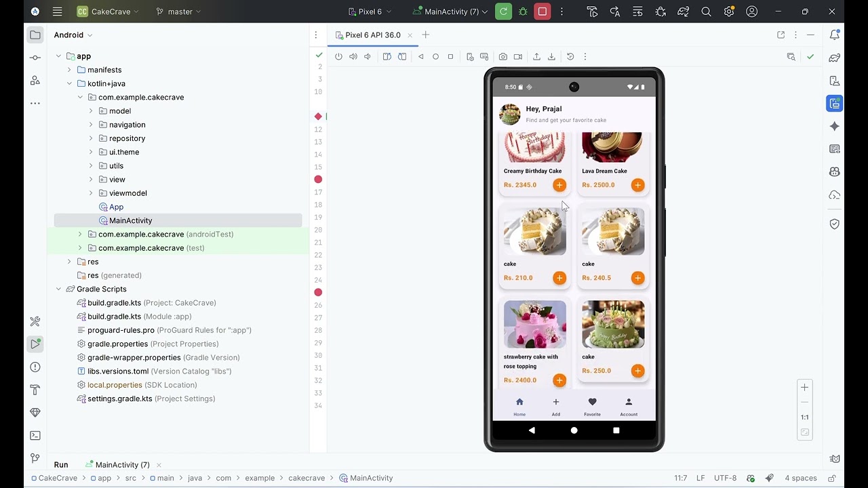The height and width of the screenshot is (488, 868).
Task: Add Lava Dream Cake with its plus button
Action: point(637,185)
